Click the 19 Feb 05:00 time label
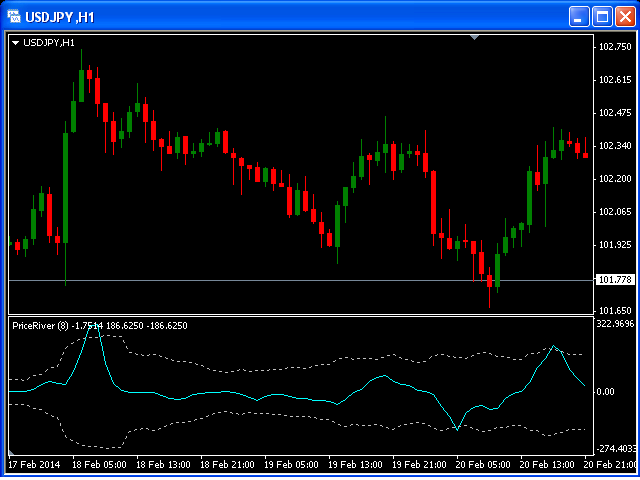 (x=291, y=465)
